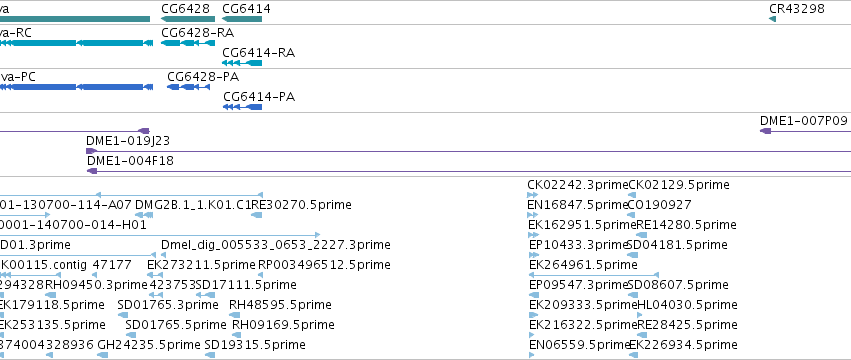Click the CG6428-RA transcript glyph
Screen dimensions: 851x360
[188, 43]
